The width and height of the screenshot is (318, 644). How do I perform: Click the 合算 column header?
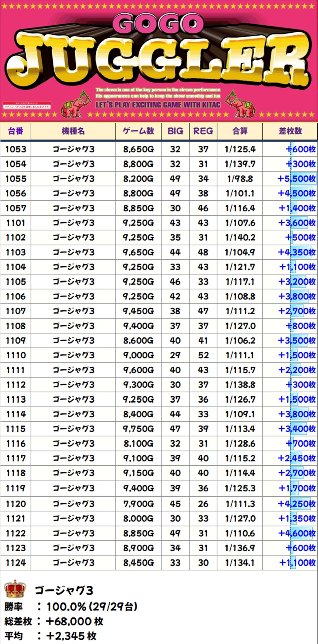pyautogui.click(x=240, y=131)
